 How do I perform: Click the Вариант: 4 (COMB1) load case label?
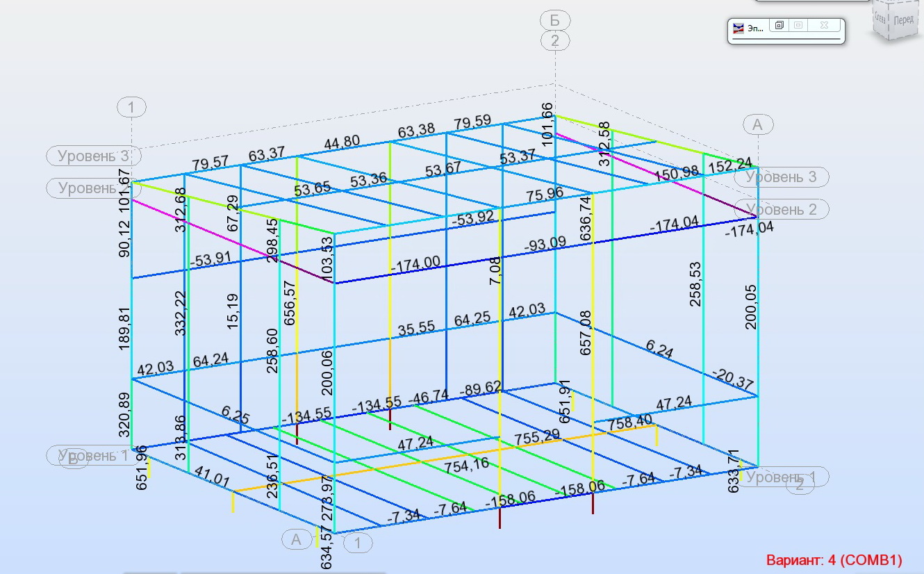(834, 560)
